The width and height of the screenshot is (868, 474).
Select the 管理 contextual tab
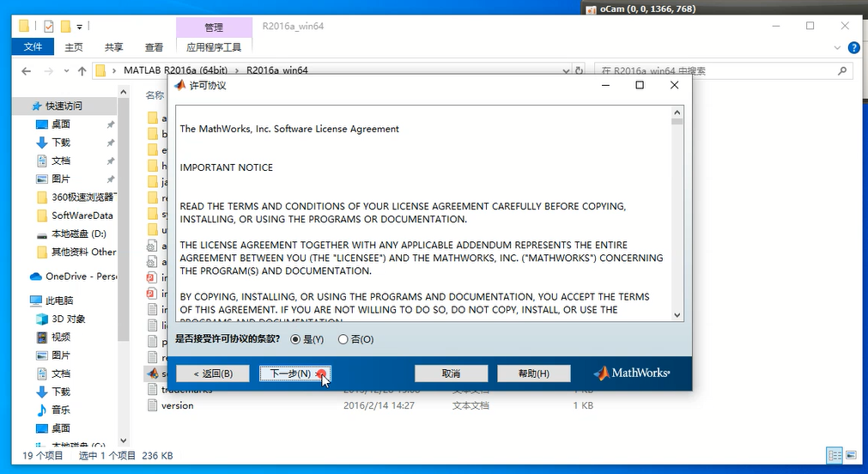(214, 27)
